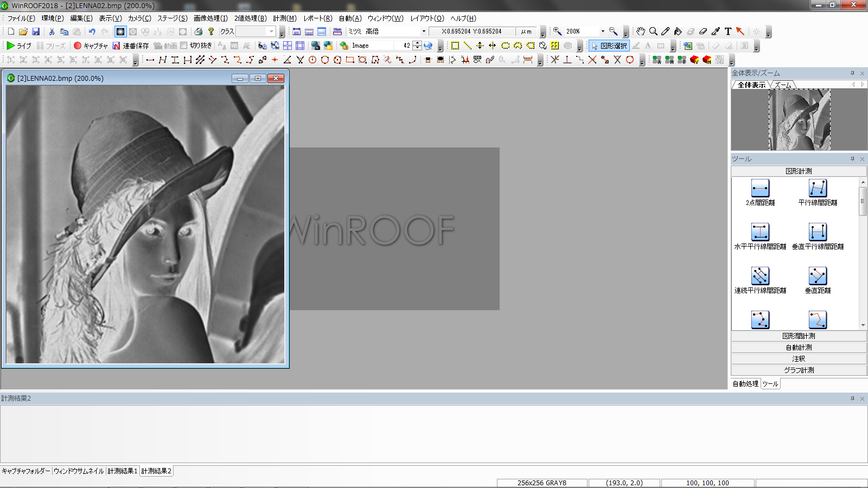Switch to the 自動処理 bottom tab

745,384
